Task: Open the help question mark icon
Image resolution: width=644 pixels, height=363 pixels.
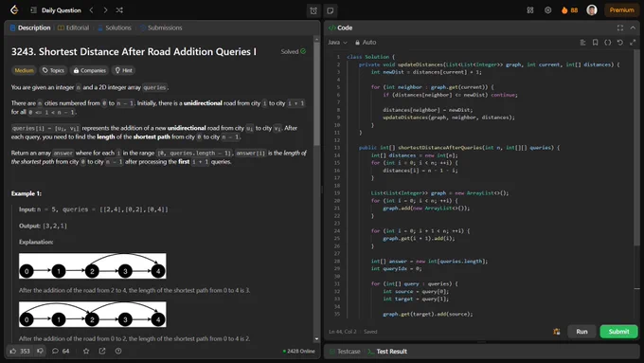Action: coord(118,351)
